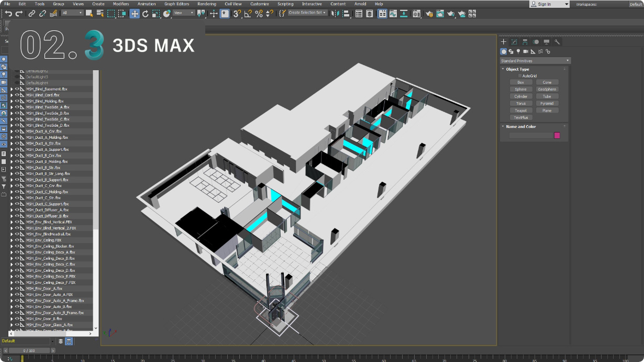The height and width of the screenshot is (362, 644).
Task: Open the Selection Filter All dropdown
Action: tap(72, 13)
